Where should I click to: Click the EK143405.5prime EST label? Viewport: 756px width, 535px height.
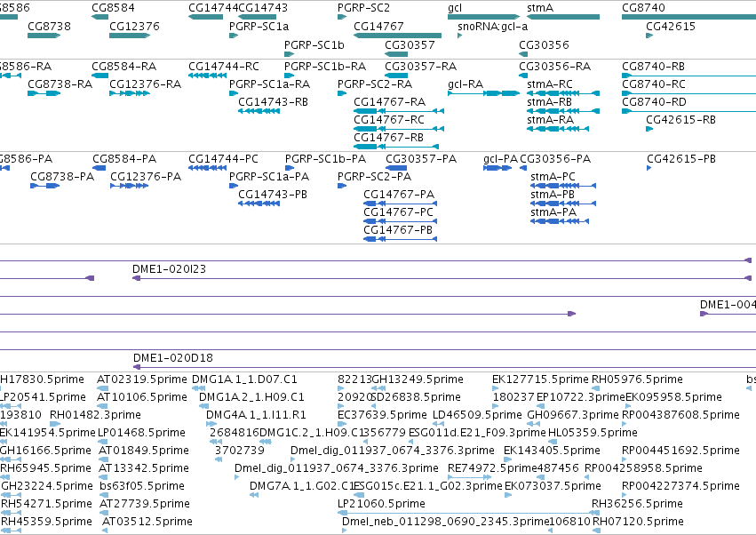(552, 451)
